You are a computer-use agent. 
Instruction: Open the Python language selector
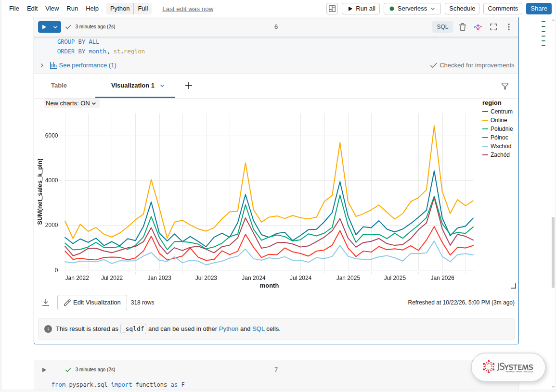pyautogui.click(x=120, y=9)
